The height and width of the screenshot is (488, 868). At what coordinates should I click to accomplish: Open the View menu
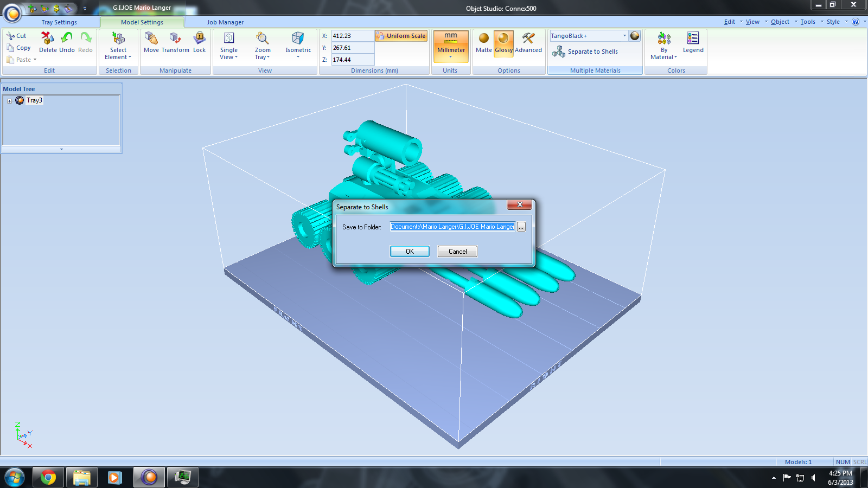click(x=752, y=22)
